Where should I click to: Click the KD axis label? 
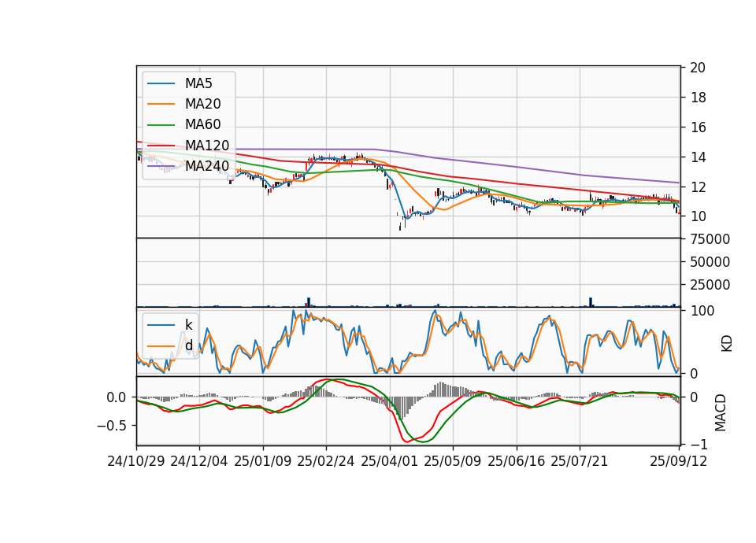click(727, 343)
